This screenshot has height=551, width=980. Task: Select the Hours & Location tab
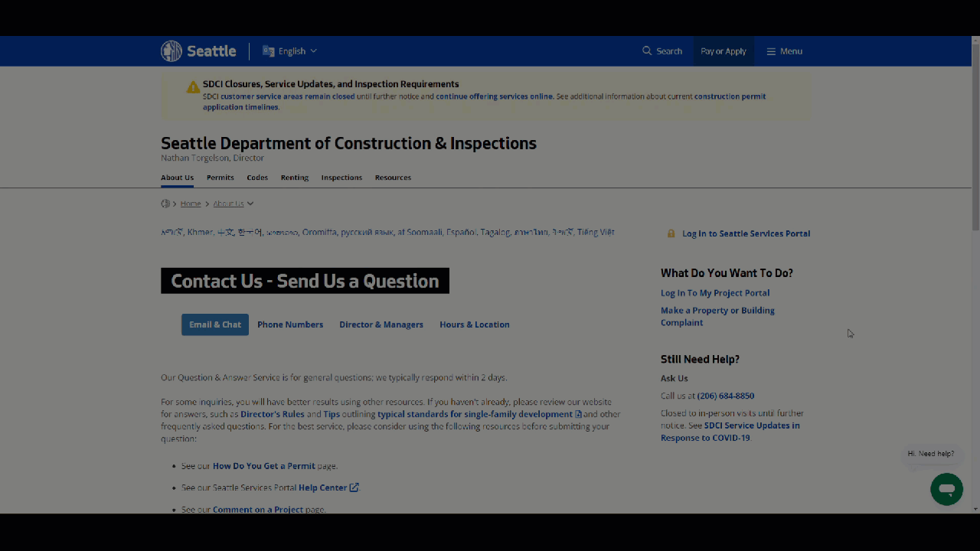tap(475, 324)
